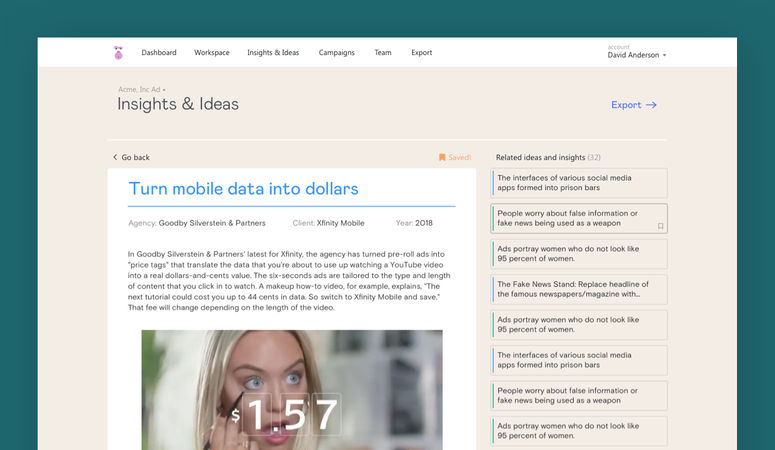Click the pink app logo icon
This screenshot has height=450, width=775.
[118, 52]
